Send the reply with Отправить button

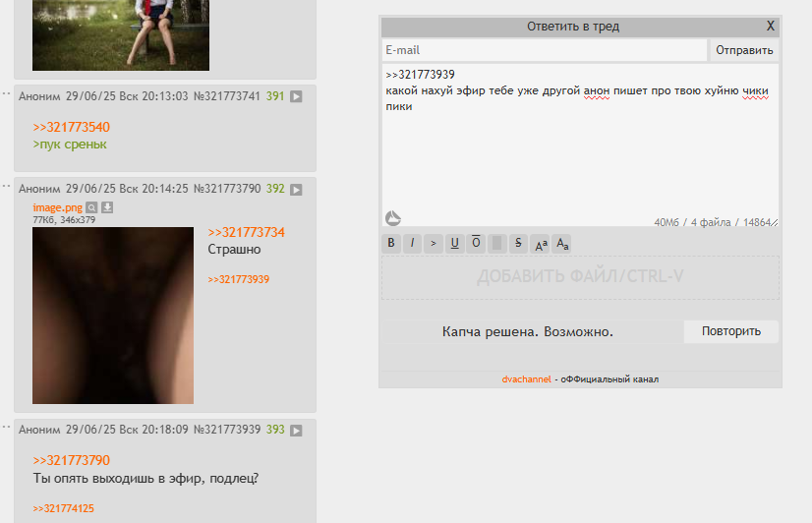pos(744,50)
